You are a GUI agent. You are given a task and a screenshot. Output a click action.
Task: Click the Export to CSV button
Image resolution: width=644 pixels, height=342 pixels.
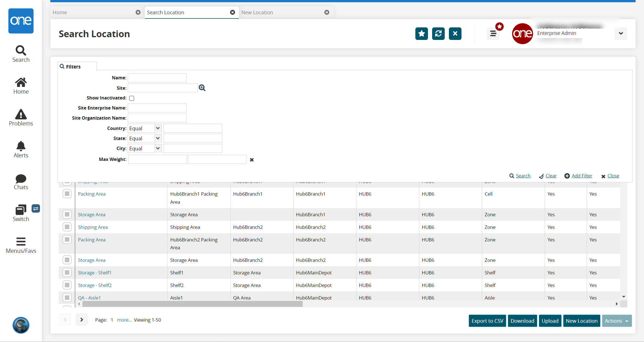click(487, 321)
